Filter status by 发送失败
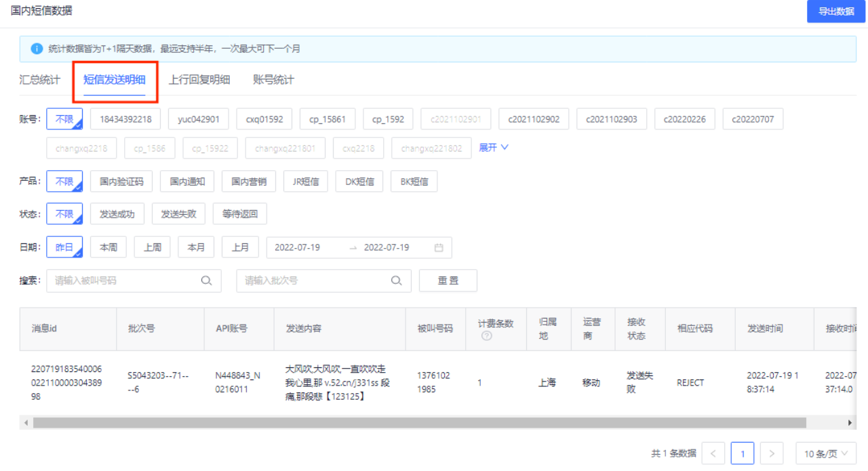The image size is (868, 471). tap(178, 214)
